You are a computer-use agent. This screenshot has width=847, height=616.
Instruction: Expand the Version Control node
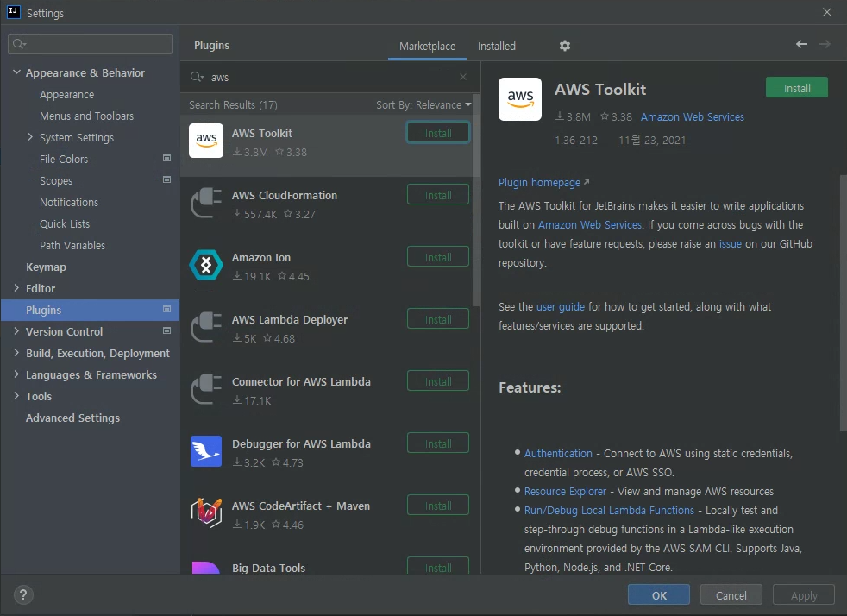click(16, 331)
